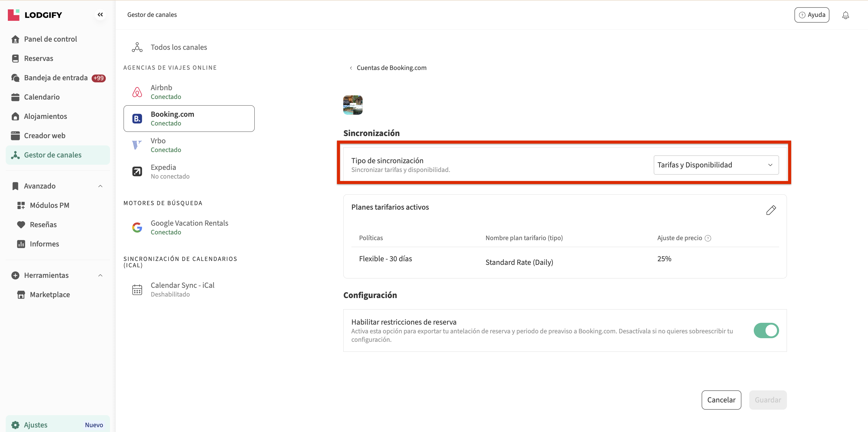The width and height of the screenshot is (868, 432).
Task: Click the Expedia channel icon
Action: click(x=137, y=172)
